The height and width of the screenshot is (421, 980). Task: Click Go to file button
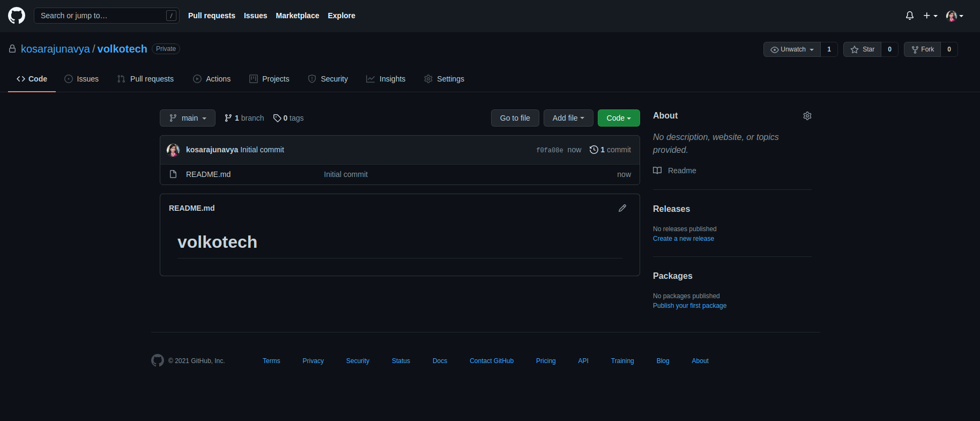click(x=515, y=118)
